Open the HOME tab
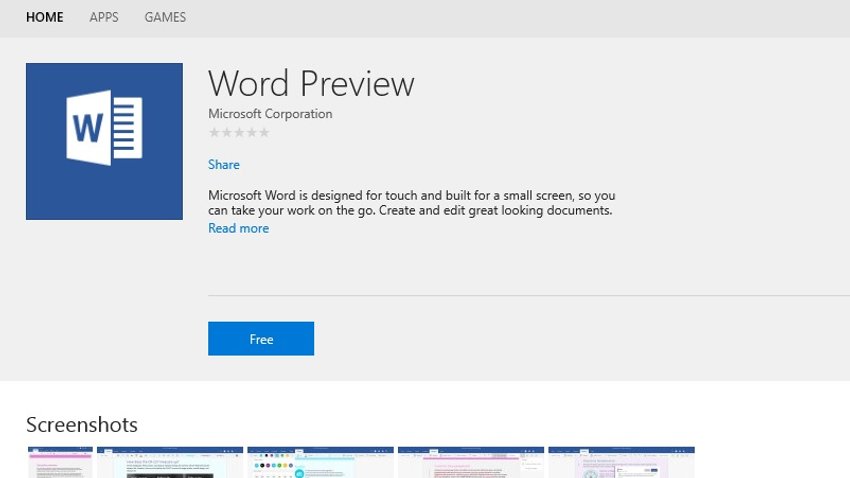Image resolution: width=850 pixels, height=478 pixels. point(44,17)
